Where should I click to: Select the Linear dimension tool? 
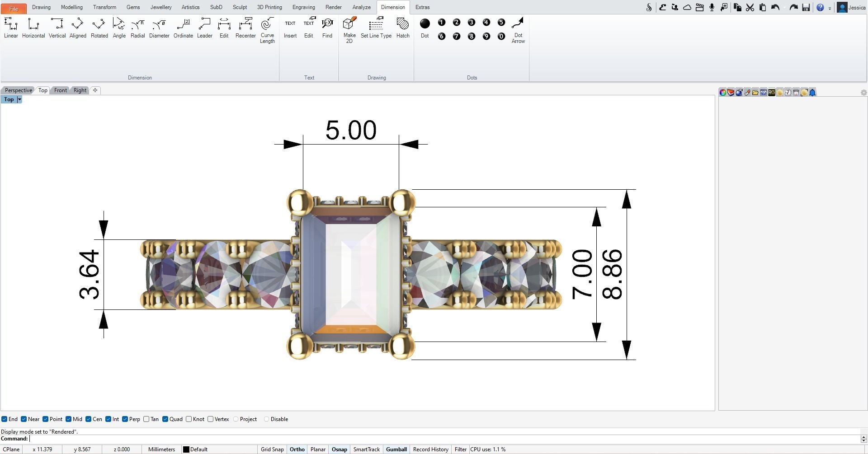pyautogui.click(x=11, y=28)
